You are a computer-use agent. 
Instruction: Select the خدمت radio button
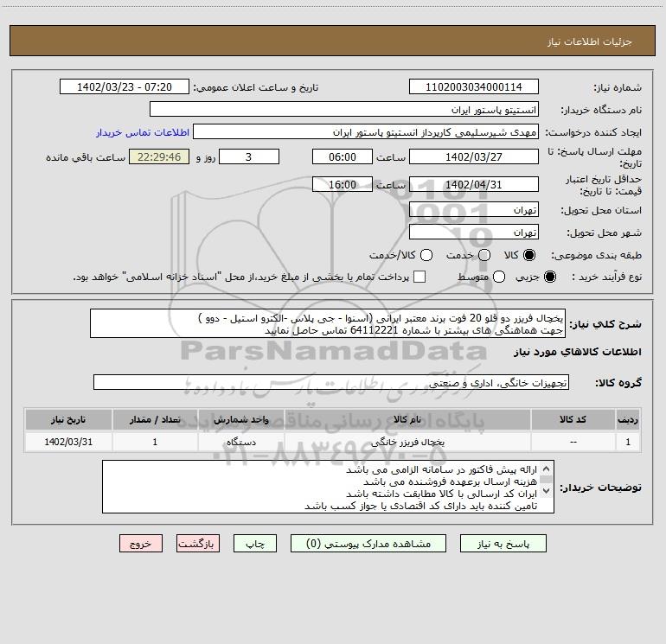click(x=483, y=255)
